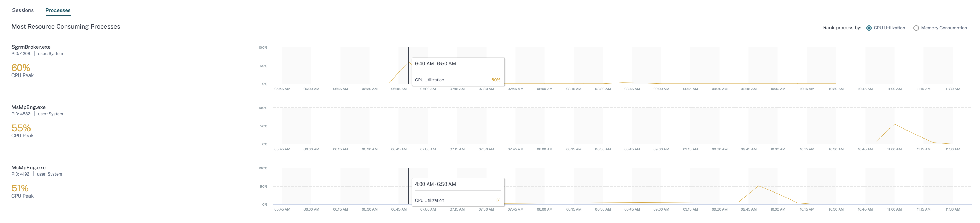This screenshot has height=223, width=980.
Task: Click the 55% CPU Peak value
Action: (x=21, y=128)
